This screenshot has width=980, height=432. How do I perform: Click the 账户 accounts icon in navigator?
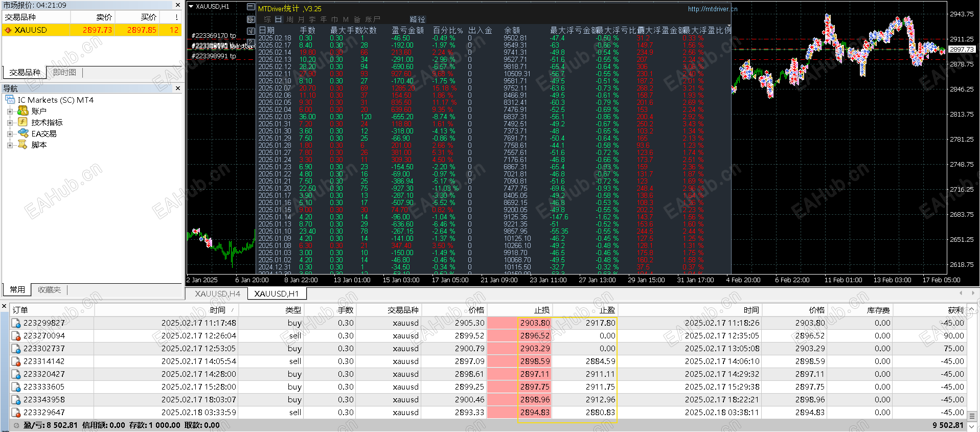(22, 111)
